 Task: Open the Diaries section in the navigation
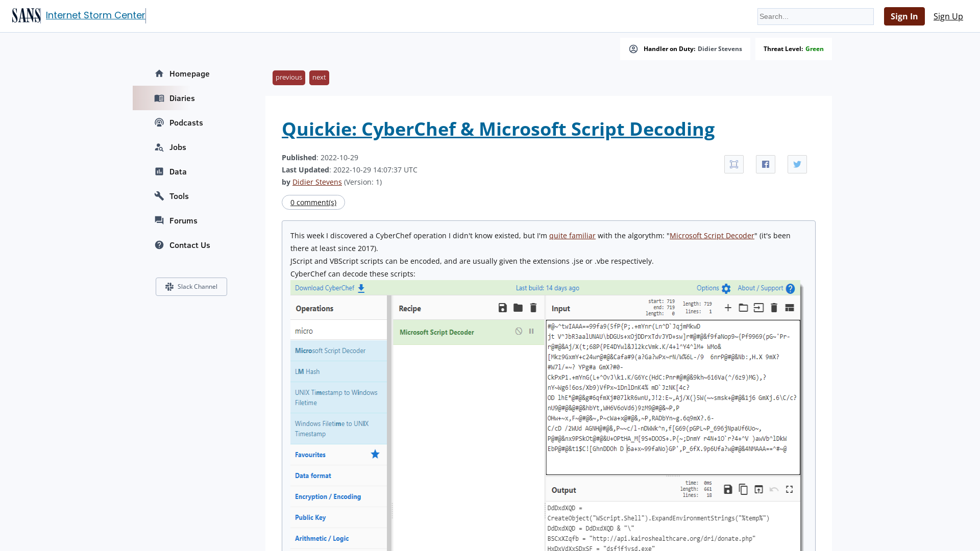tap(181, 98)
